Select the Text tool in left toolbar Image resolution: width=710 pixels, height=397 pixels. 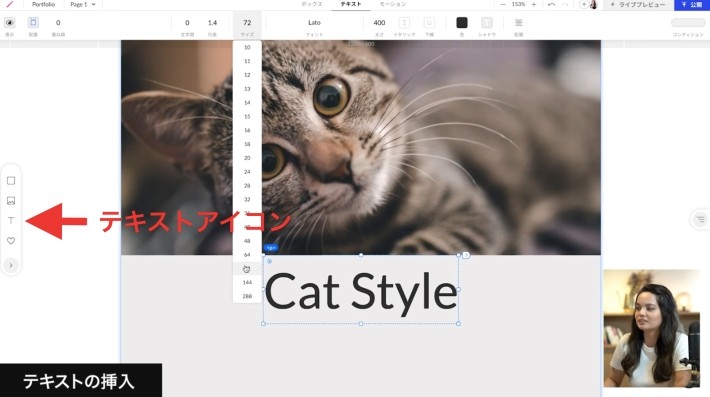point(11,220)
